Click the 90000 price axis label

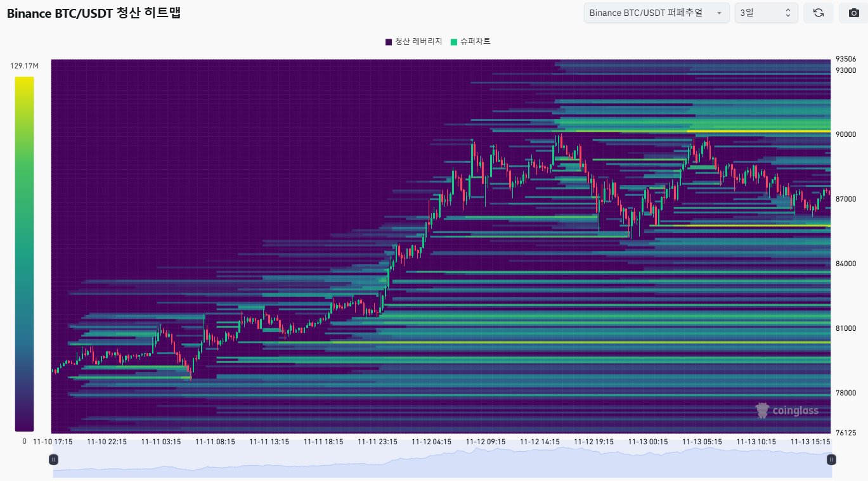click(846, 134)
